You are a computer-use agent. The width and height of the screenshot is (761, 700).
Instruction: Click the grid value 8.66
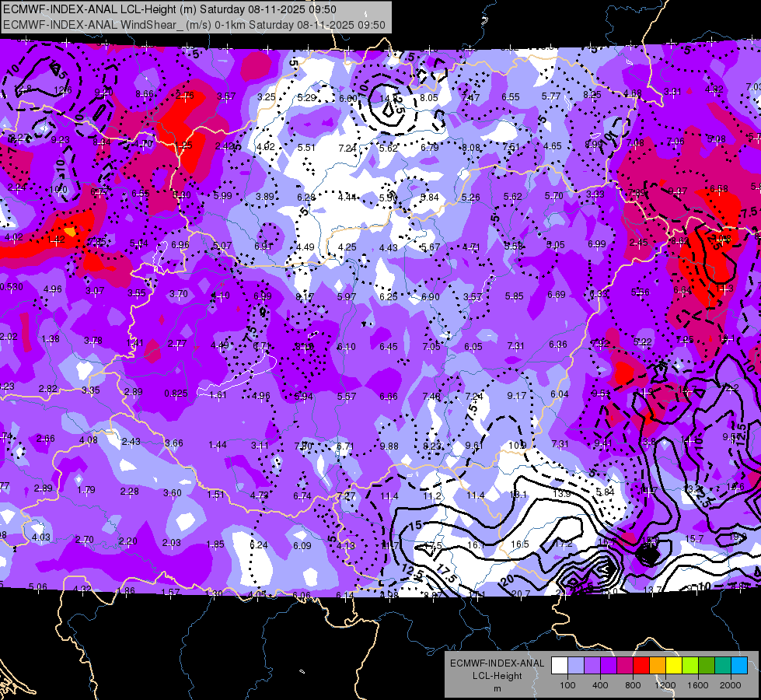144,94
